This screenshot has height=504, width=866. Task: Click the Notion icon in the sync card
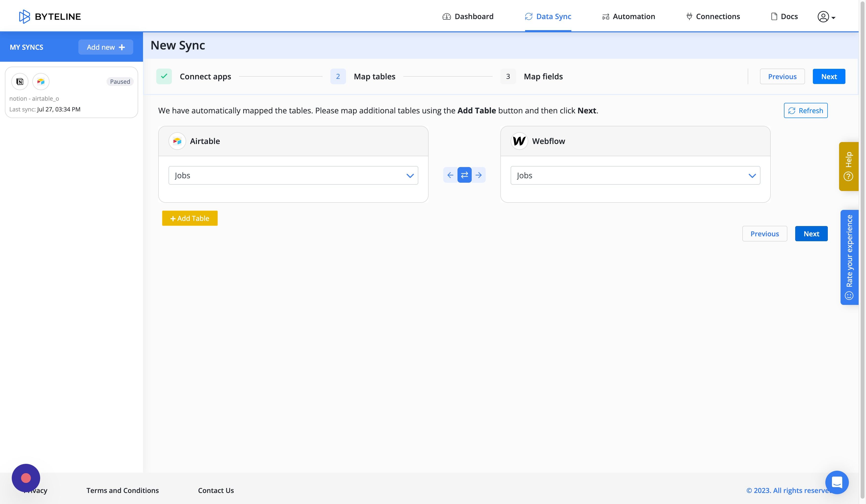pos(20,81)
